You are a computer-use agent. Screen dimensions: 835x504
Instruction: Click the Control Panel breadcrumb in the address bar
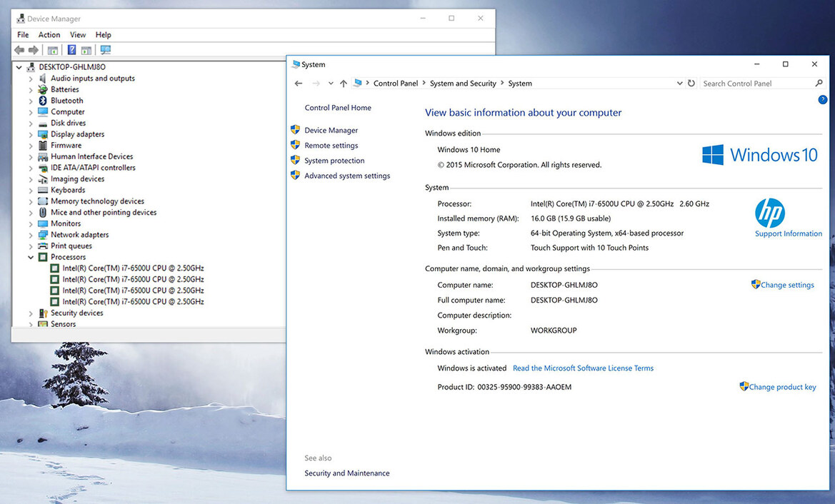pos(396,84)
